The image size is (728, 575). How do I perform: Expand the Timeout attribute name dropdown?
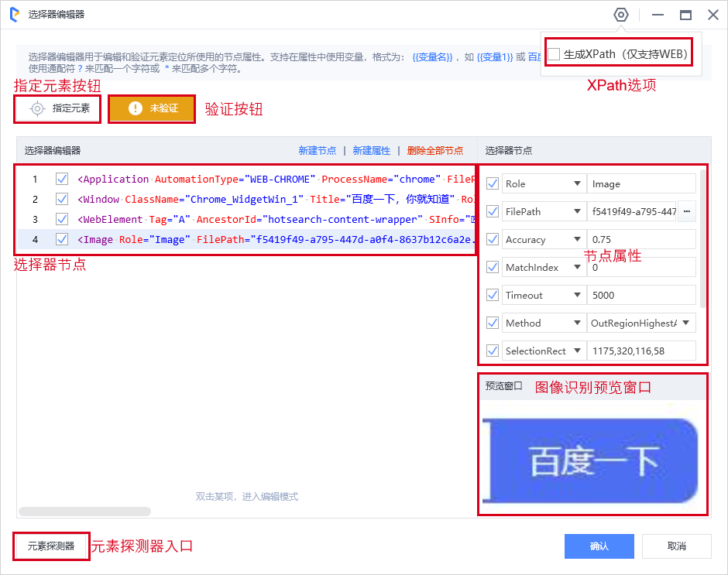tap(577, 296)
